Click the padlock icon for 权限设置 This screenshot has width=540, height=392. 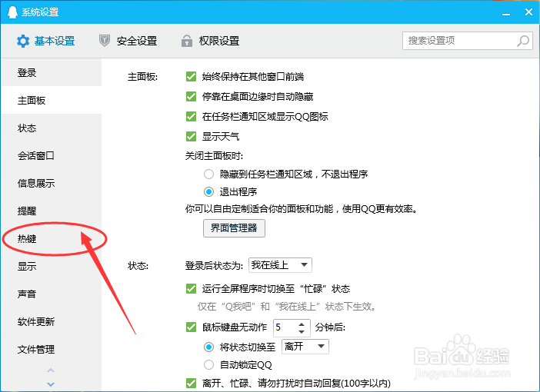[x=187, y=41]
